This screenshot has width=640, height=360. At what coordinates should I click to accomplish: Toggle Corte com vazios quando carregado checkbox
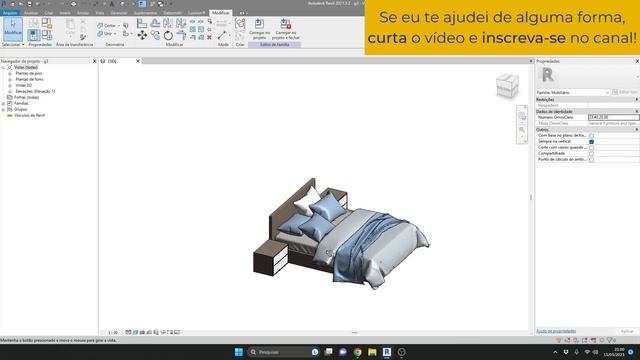pos(591,148)
